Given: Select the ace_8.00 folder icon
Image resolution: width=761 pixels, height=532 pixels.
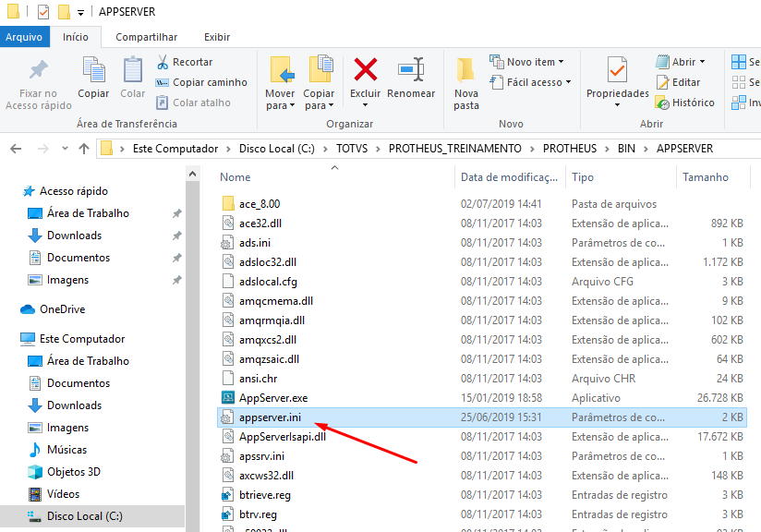Looking at the screenshot, I should [227, 204].
